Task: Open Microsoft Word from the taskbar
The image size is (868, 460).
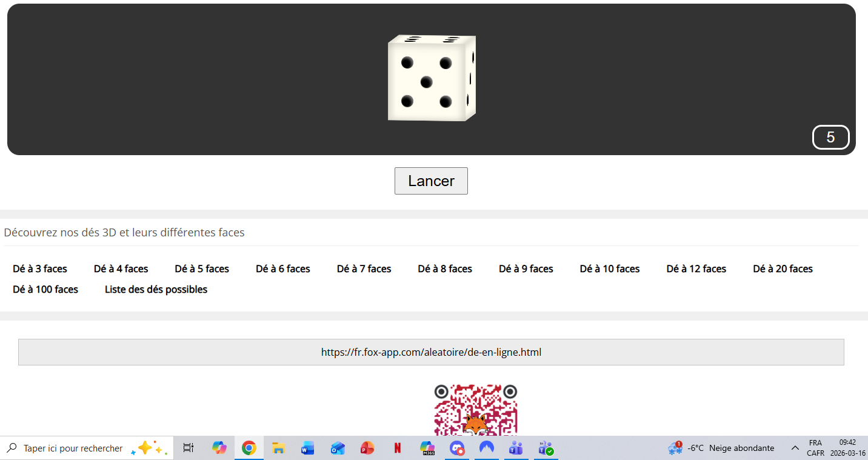Action: coord(308,448)
